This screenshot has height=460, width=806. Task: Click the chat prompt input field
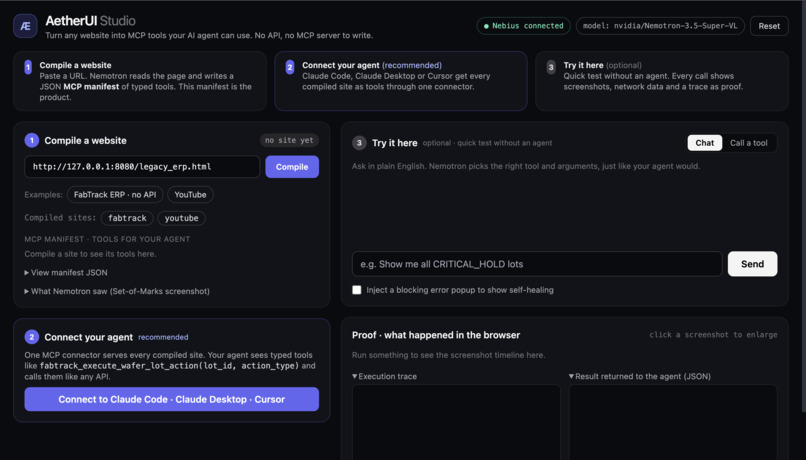[537, 264]
